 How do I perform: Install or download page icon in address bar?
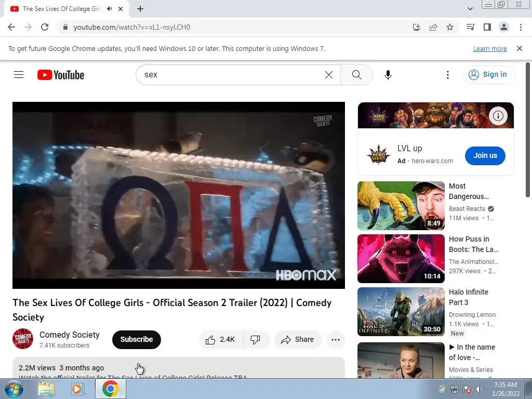click(x=416, y=27)
